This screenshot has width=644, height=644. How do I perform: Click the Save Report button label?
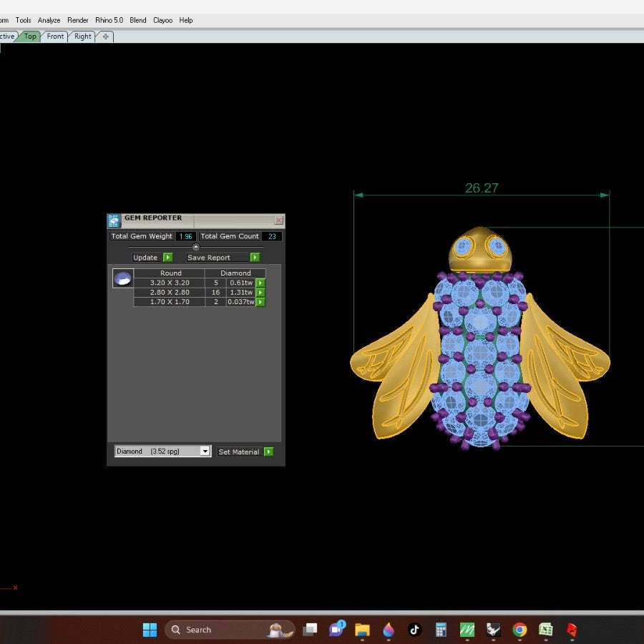coord(209,258)
